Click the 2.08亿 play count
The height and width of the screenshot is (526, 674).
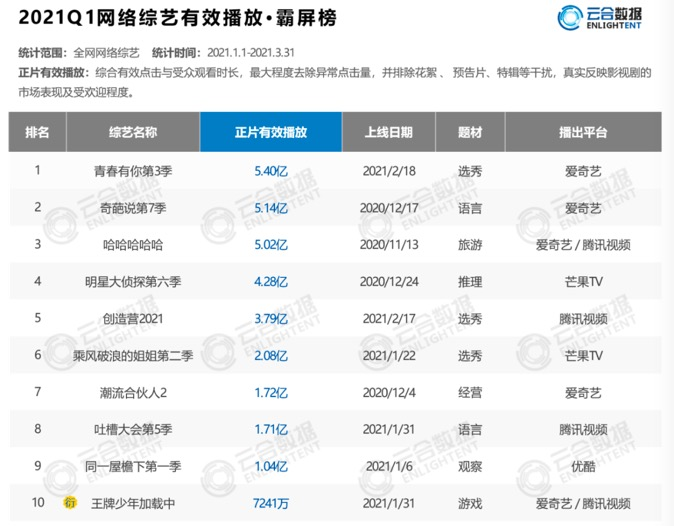(x=271, y=356)
